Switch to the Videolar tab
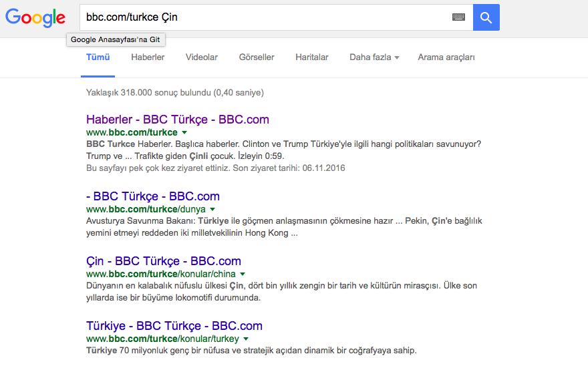Image resolution: width=588 pixels, height=370 pixels. (202, 57)
